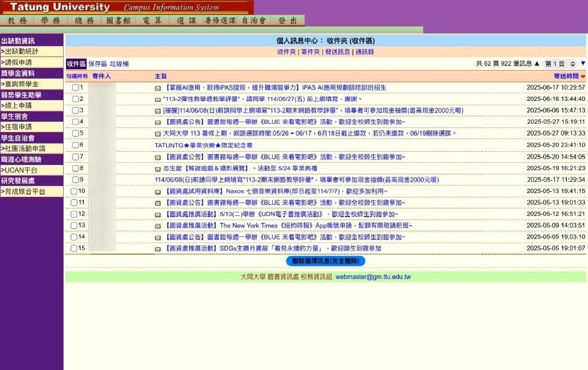Image resolution: width=588 pixels, height=370 pixels.
Task: Click the envelope icon on message row 8
Action: (x=158, y=169)
